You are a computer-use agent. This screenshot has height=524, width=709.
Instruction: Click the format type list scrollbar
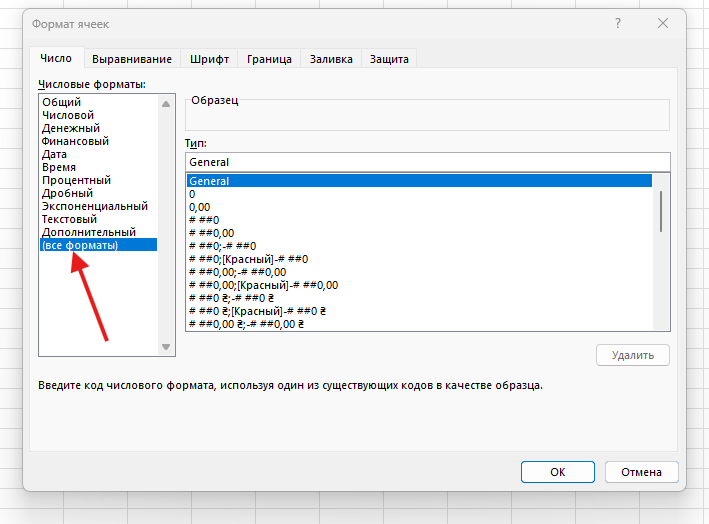pyautogui.click(x=661, y=210)
